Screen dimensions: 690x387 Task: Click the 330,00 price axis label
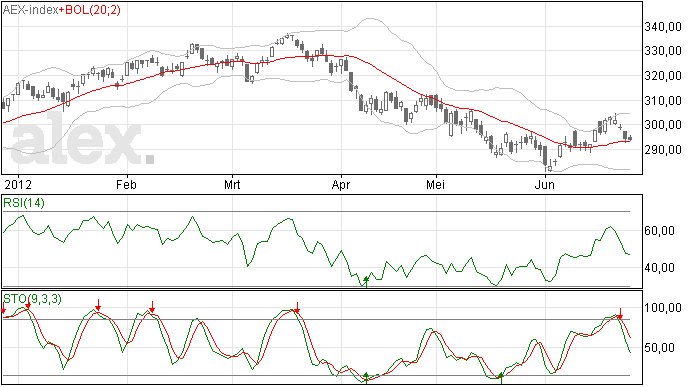[663, 52]
